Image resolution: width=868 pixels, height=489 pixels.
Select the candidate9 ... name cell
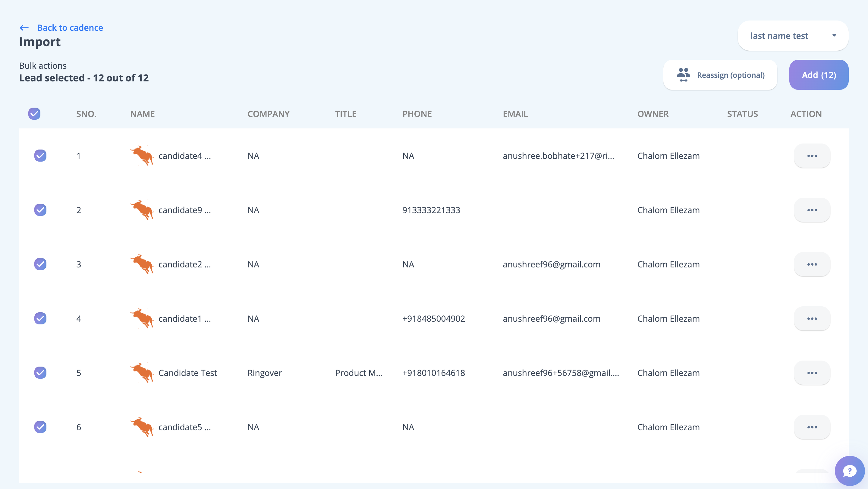pyautogui.click(x=185, y=210)
